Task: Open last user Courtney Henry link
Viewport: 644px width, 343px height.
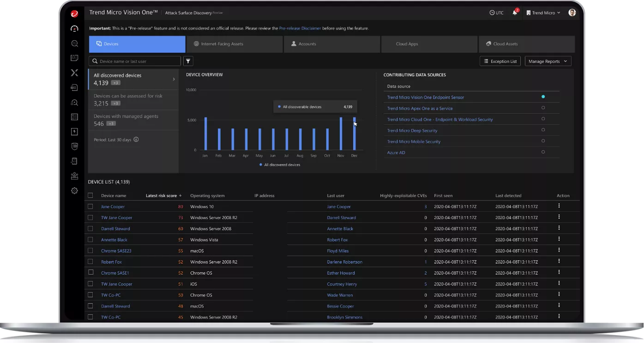Action: (342, 284)
